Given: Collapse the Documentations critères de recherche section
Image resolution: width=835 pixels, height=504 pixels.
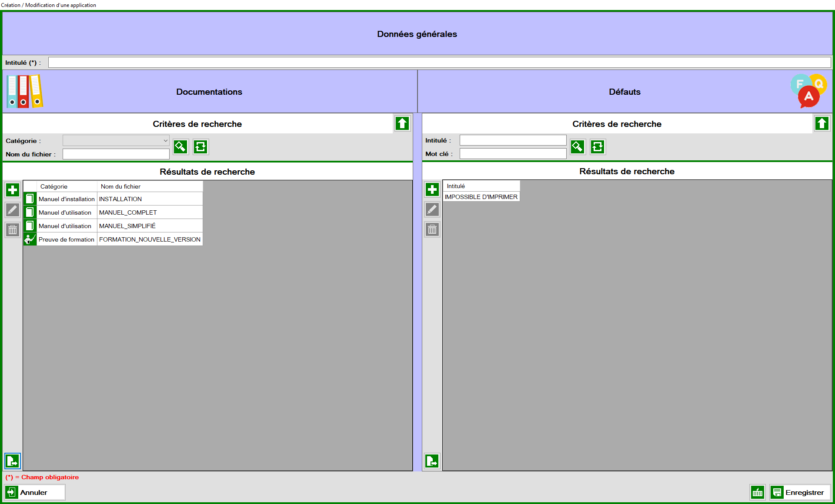Looking at the screenshot, I should (x=402, y=123).
